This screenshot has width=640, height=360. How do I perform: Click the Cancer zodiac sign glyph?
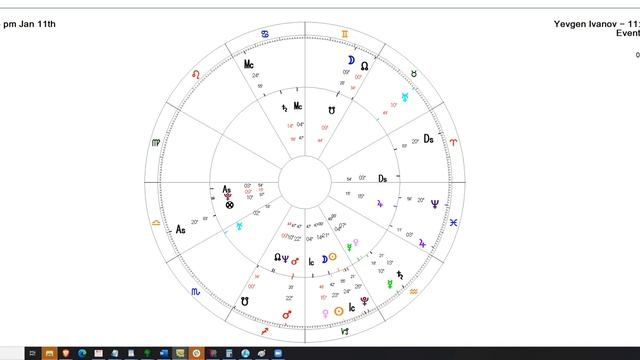pyautogui.click(x=265, y=34)
